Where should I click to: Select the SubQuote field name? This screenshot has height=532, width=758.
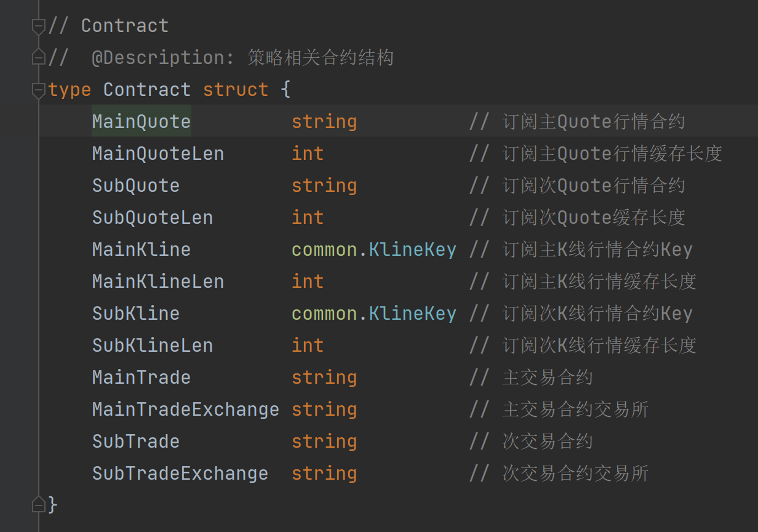coord(136,185)
